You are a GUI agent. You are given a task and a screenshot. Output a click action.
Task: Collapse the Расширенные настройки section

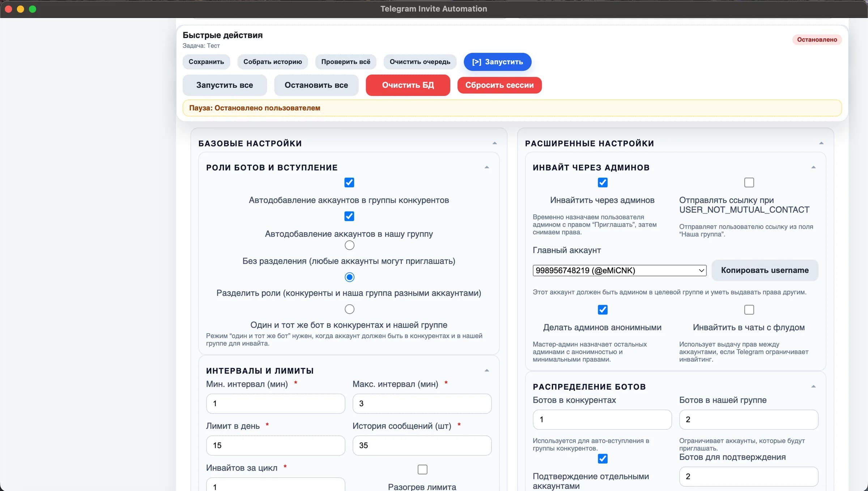click(x=821, y=143)
